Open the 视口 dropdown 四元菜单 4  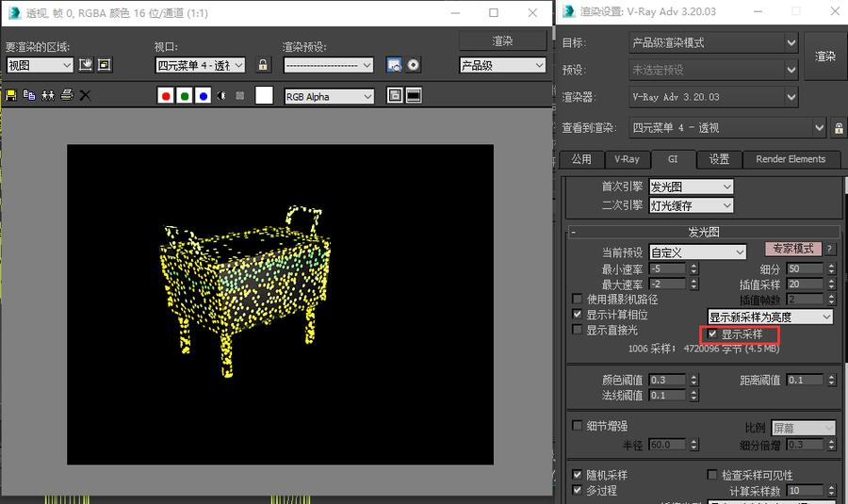200,65
